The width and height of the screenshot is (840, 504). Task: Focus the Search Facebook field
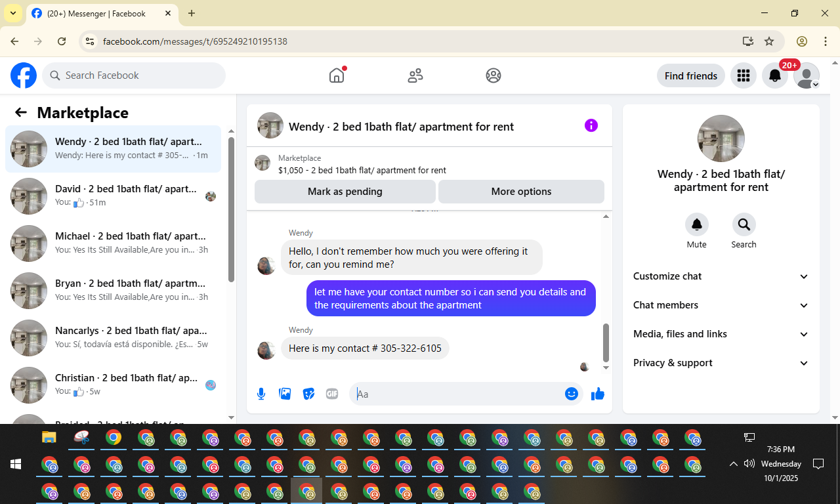tap(134, 75)
